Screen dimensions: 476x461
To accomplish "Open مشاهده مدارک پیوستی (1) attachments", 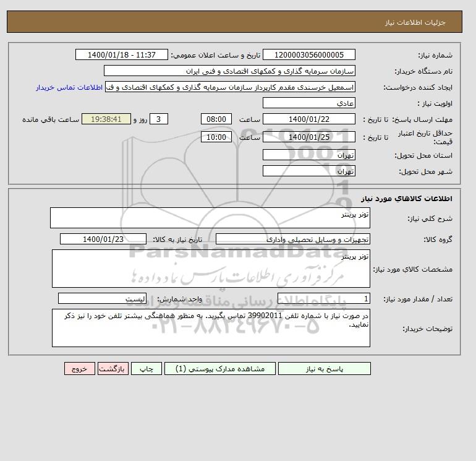I will tap(220, 368).
